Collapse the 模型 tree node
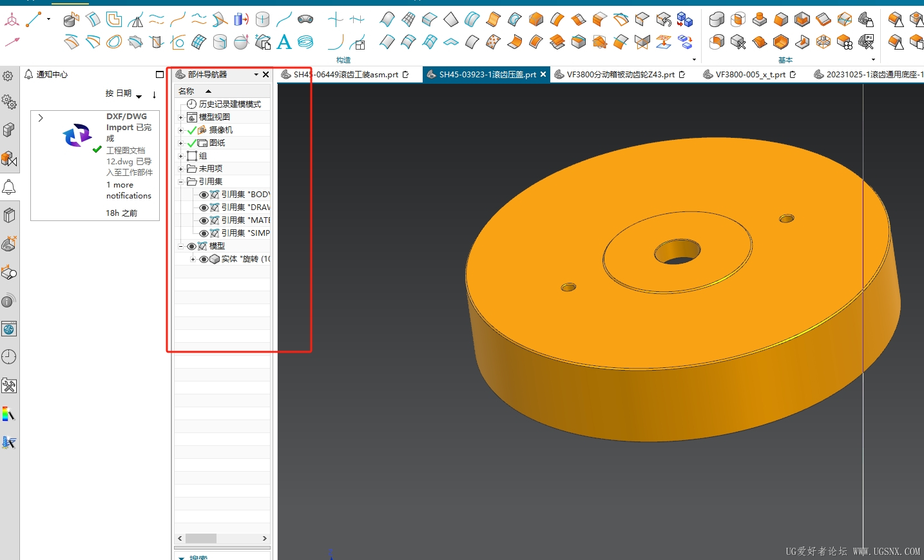This screenshot has height=560, width=924. click(181, 246)
